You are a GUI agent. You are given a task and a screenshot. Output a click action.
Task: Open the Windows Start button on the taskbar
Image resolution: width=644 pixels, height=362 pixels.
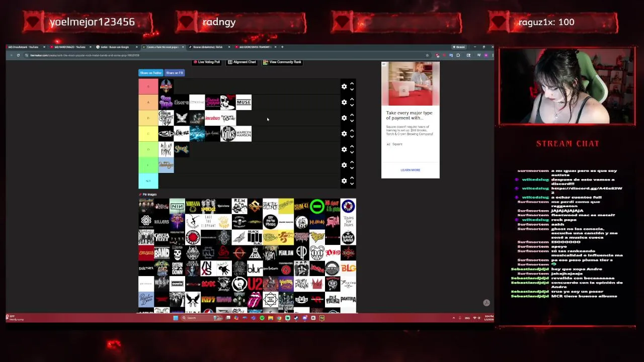click(175, 318)
